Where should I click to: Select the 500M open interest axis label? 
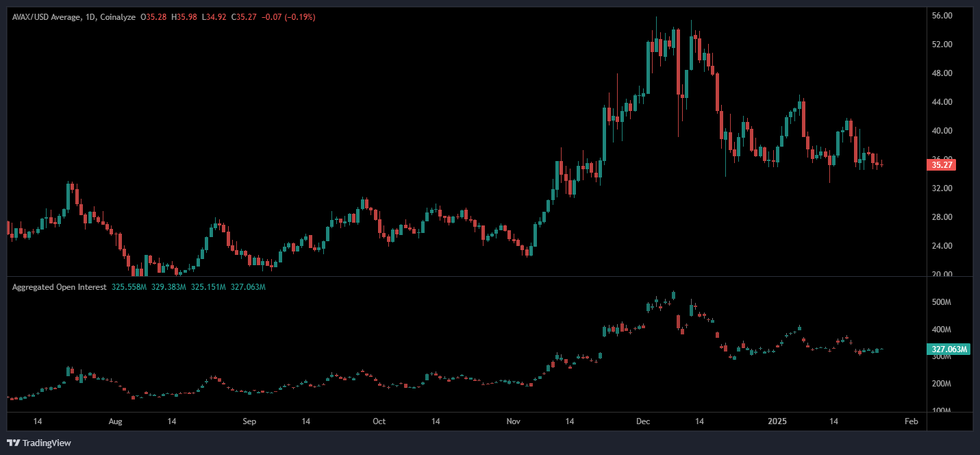pyautogui.click(x=942, y=302)
